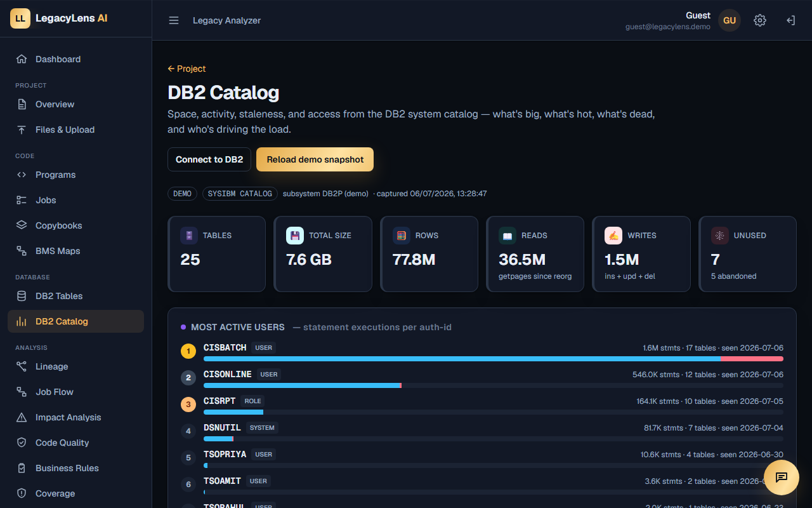Click the Files & Upload arrow icon

[x=22, y=130]
